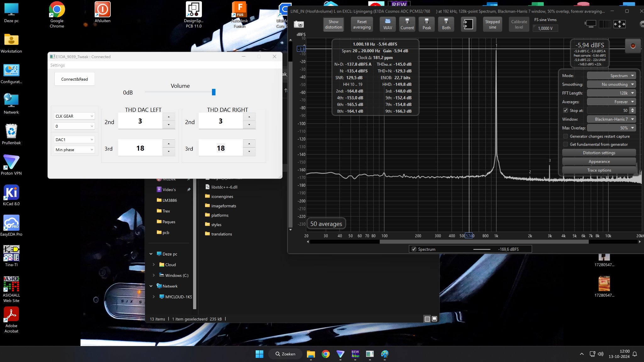
Task: Open Window dropdown Blackman-Harris 7
Action: pos(611,119)
